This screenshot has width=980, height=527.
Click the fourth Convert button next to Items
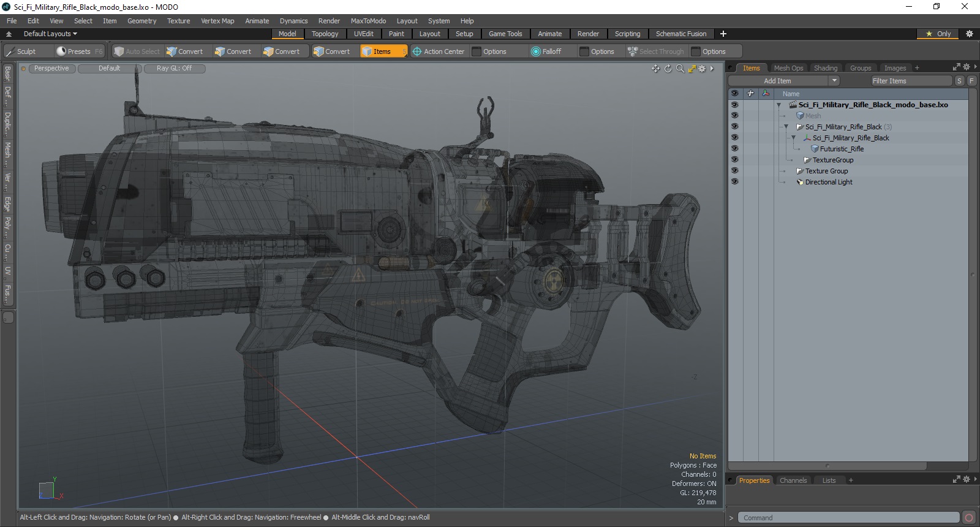[331, 51]
